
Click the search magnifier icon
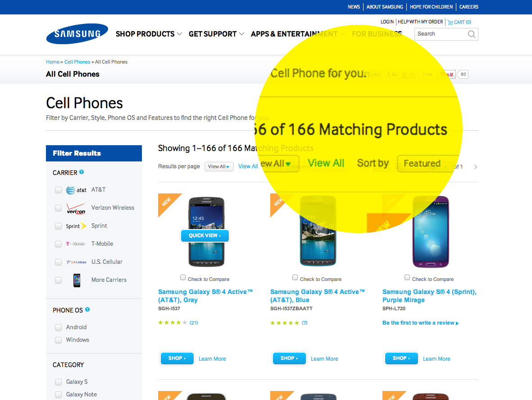point(471,34)
